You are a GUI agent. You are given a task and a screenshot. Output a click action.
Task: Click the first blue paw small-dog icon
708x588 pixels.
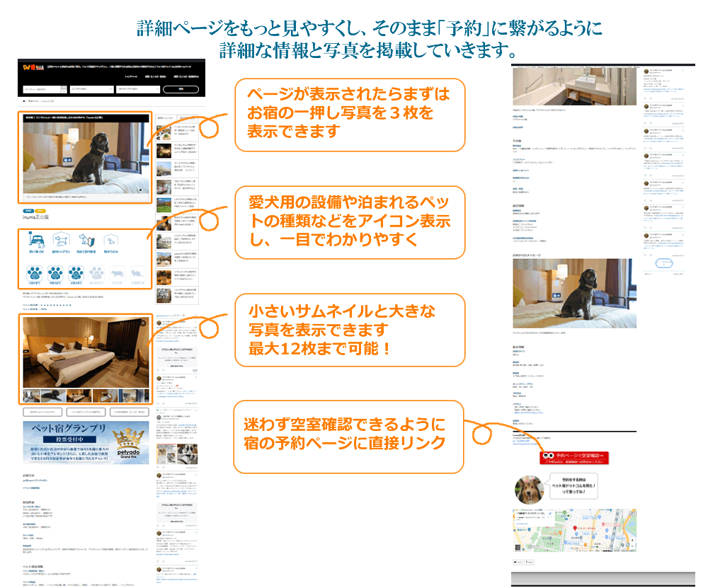[x=34, y=273]
